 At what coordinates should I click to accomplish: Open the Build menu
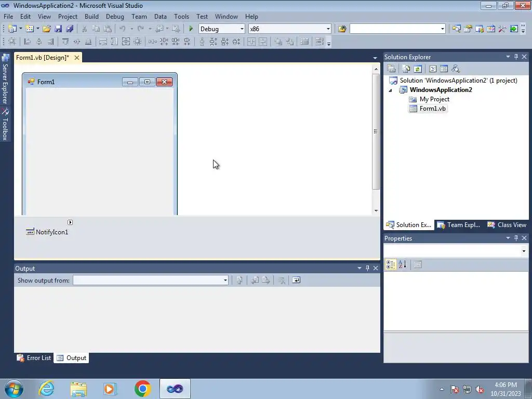91,16
